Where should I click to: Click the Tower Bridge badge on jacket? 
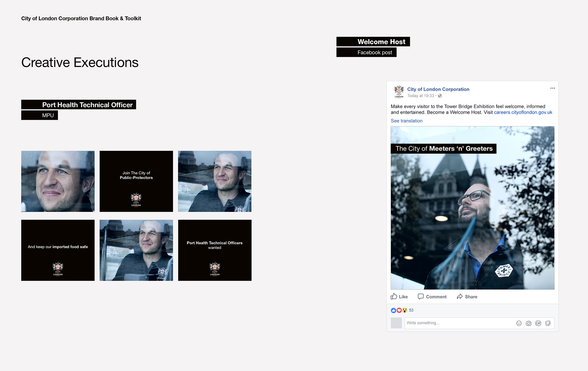(x=504, y=271)
